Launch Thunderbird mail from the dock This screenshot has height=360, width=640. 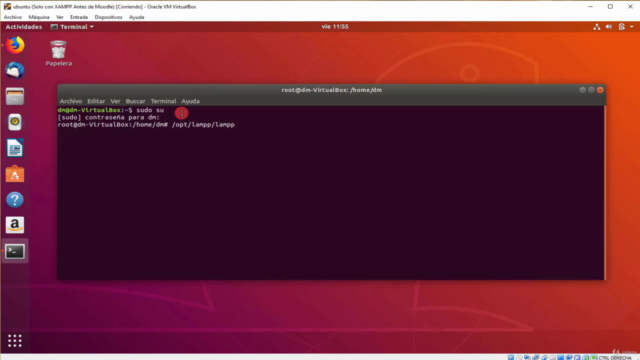point(15,71)
